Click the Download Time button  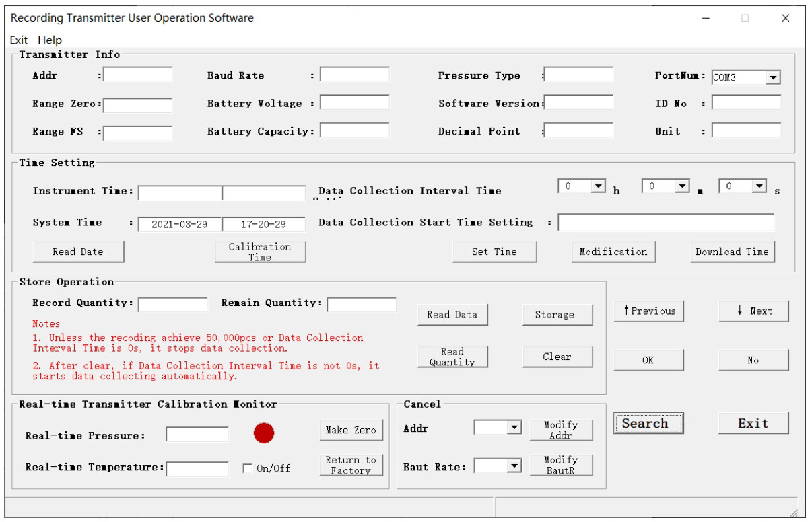[x=732, y=252]
